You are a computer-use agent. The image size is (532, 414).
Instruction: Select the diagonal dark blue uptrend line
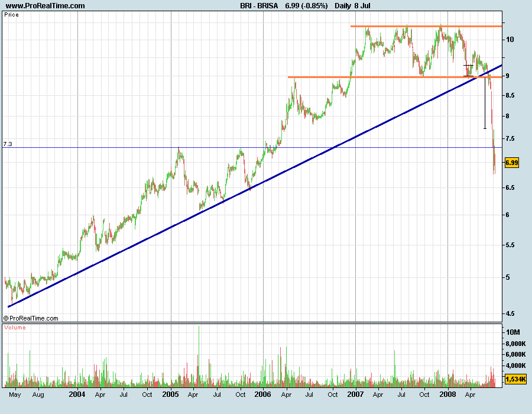click(x=254, y=187)
